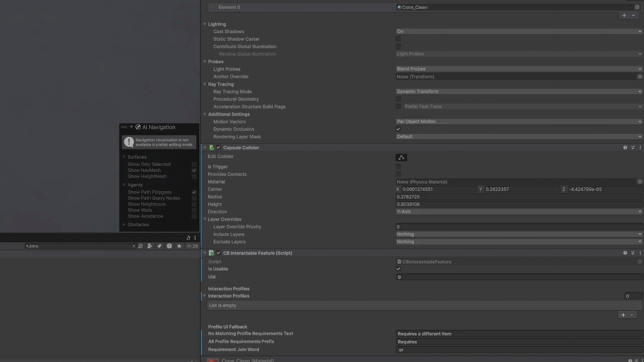The width and height of the screenshot is (644, 362).
Task: Open the Search by Type filter icon
Action: [x=150, y=246]
